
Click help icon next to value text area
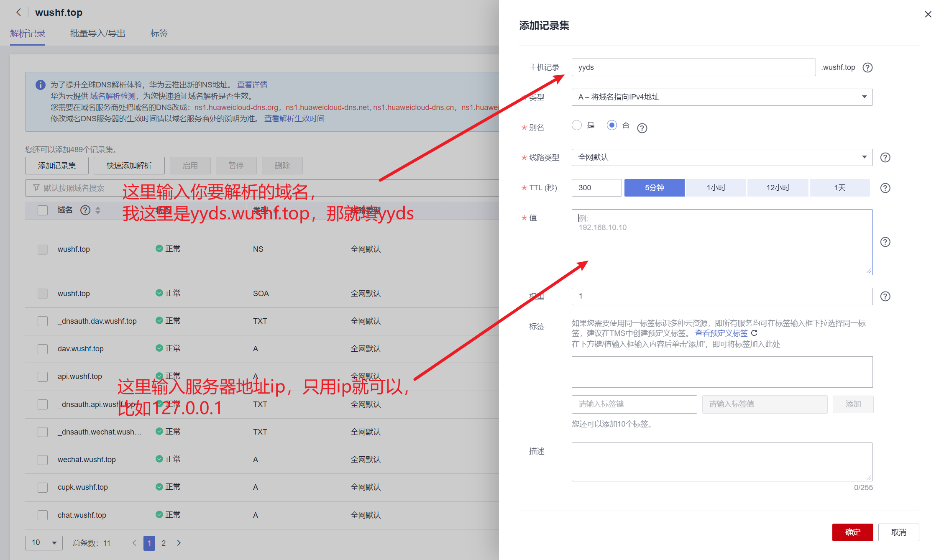(885, 242)
